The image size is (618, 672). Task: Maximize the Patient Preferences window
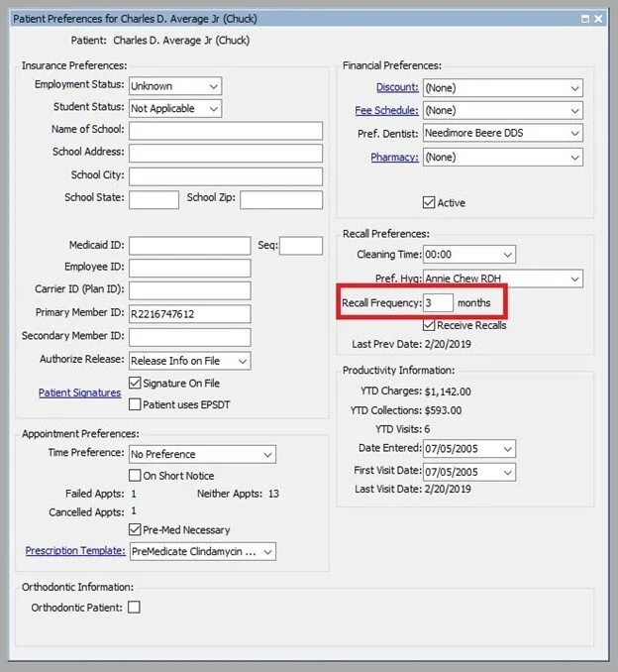pyautogui.click(x=585, y=19)
